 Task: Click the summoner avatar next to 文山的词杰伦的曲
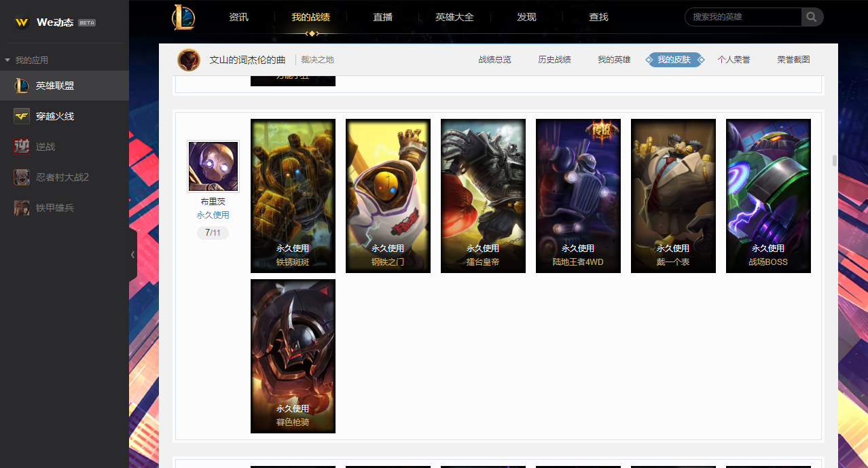pos(189,60)
